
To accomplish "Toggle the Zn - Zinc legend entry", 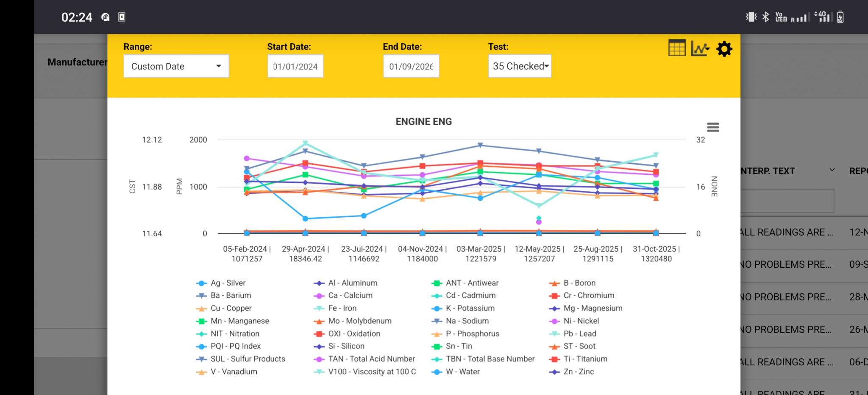I will tap(578, 372).
